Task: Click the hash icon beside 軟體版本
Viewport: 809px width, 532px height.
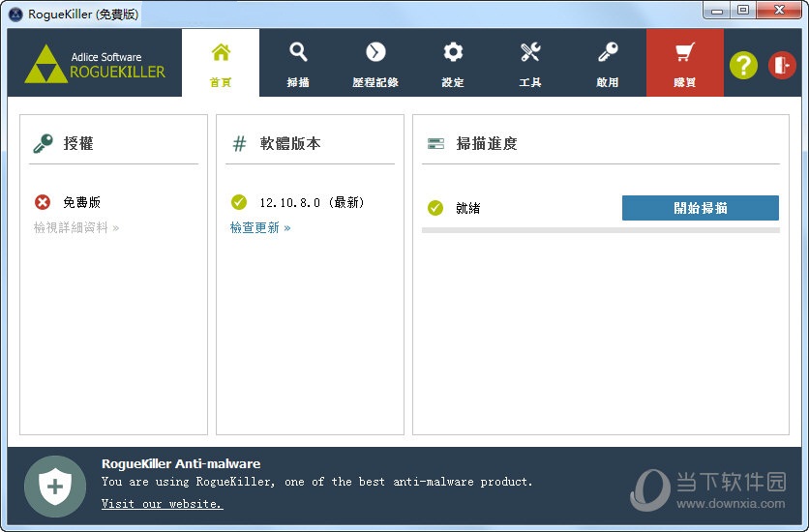Action: pyautogui.click(x=239, y=143)
